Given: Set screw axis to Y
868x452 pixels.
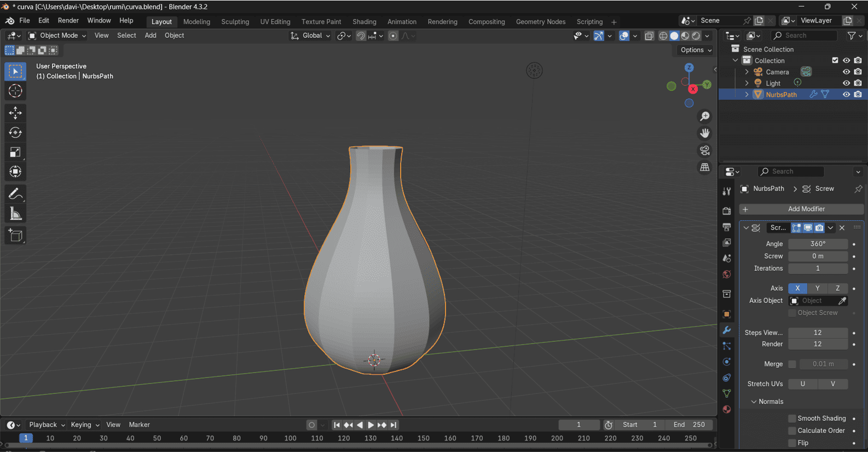Looking at the screenshot, I should point(818,288).
